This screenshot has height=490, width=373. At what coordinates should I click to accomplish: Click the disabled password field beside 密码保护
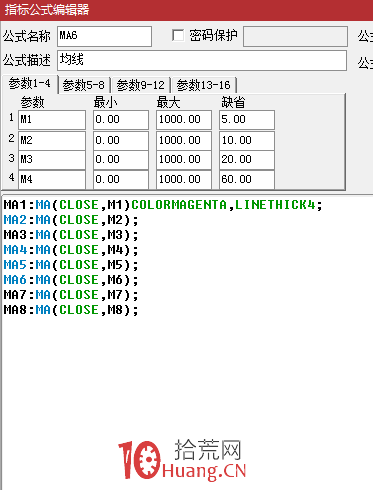coord(295,36)
